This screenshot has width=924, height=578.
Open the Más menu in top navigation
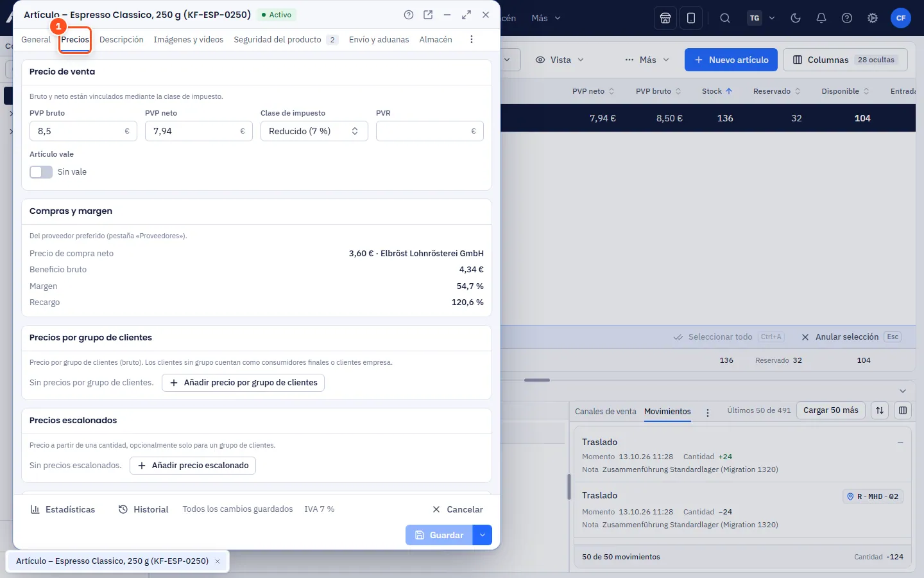coord(546,18)
